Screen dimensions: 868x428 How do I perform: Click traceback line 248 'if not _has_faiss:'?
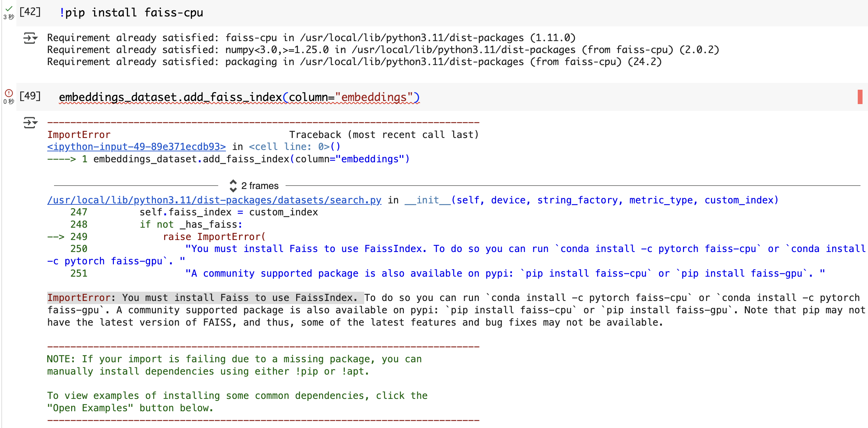191,225
